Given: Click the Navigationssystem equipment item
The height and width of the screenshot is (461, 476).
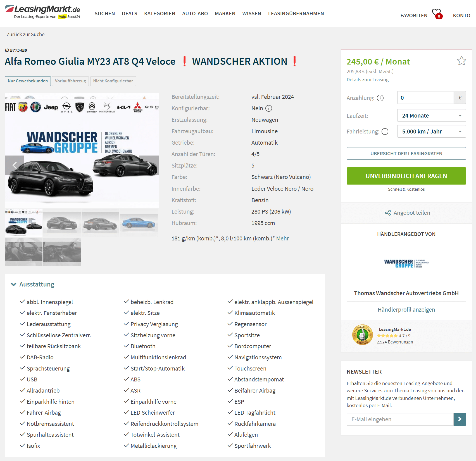Looking at the screenshot, I should click(258, 357).
